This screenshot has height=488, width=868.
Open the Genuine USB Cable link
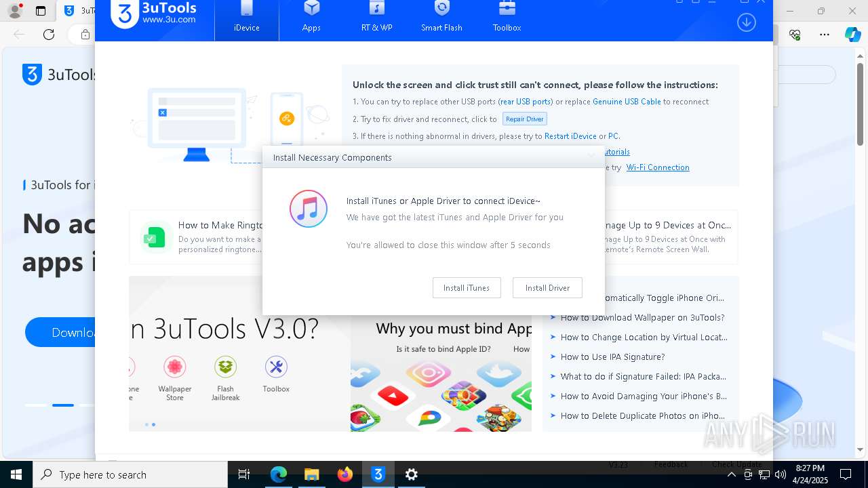pos(627,102)
